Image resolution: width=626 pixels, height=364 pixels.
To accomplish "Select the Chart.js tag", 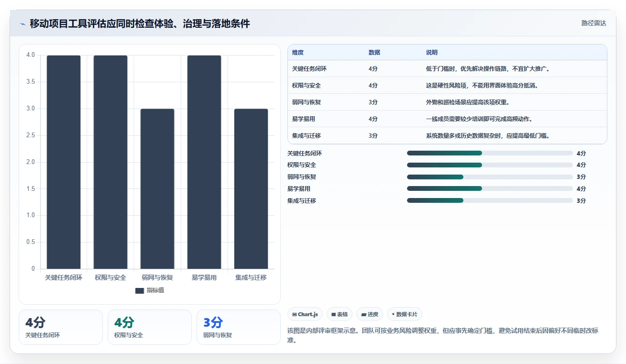I will point(306,314).
